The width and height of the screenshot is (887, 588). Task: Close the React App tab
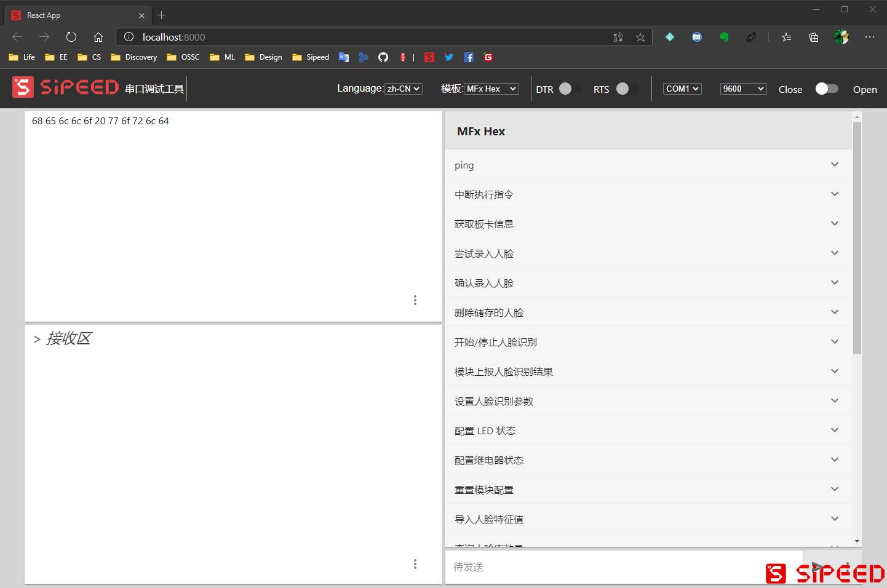tap(141, 15)
